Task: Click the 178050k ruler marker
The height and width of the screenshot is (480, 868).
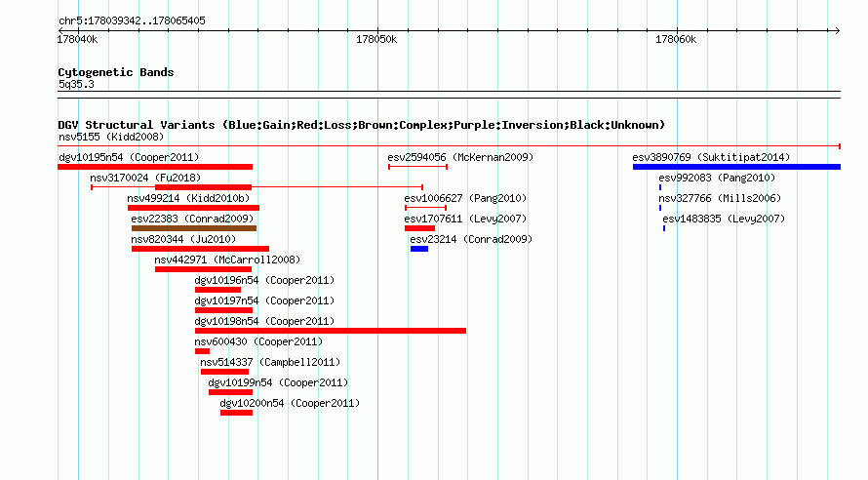Action: (x=376, y=39)
